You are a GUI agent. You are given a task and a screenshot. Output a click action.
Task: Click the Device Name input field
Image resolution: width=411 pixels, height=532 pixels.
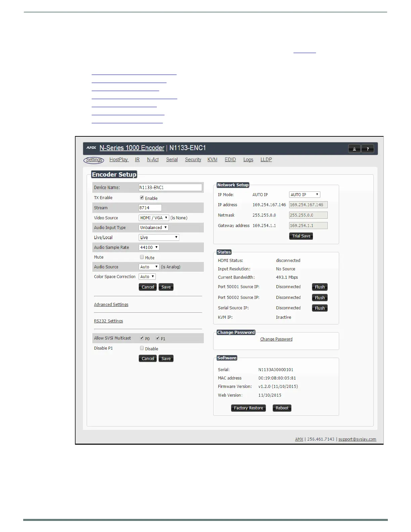pyautogui.click(x=170, y=187)
